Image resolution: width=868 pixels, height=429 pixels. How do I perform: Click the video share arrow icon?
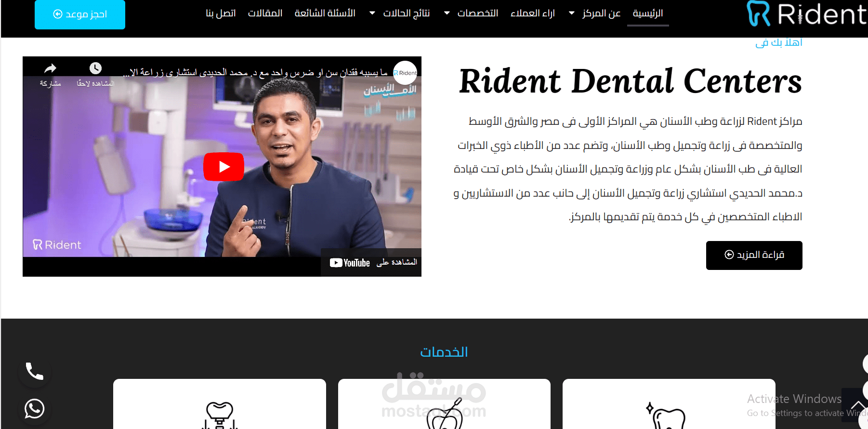(x=51, y=68)
